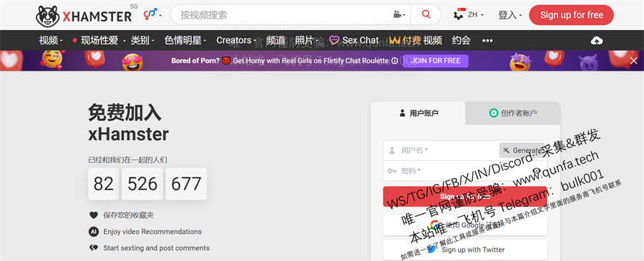Click the 已经和我们在一起的人们 text
This screenshot has width=644, height=261.
click(x=128, y=160)
